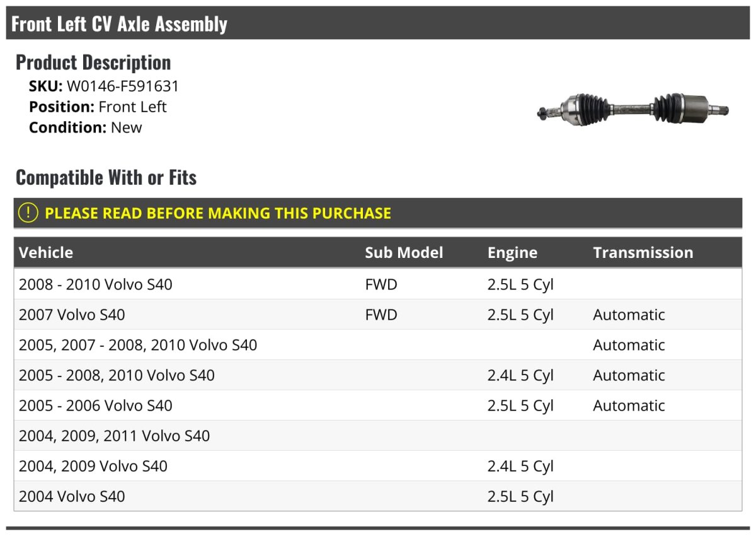Click the 2007 Volvo S40 row
This screenshot has width=756, height=536.
(378, 315)
